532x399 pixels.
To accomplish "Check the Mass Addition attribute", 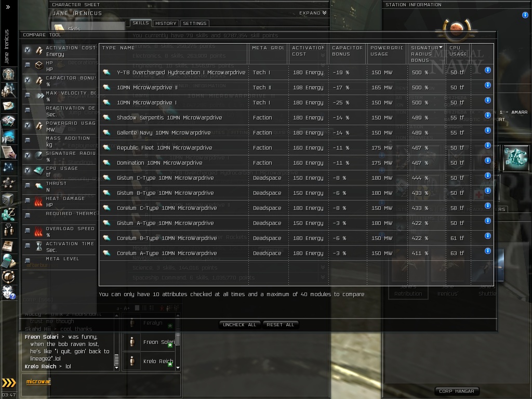I will click(x=28, y=140).
